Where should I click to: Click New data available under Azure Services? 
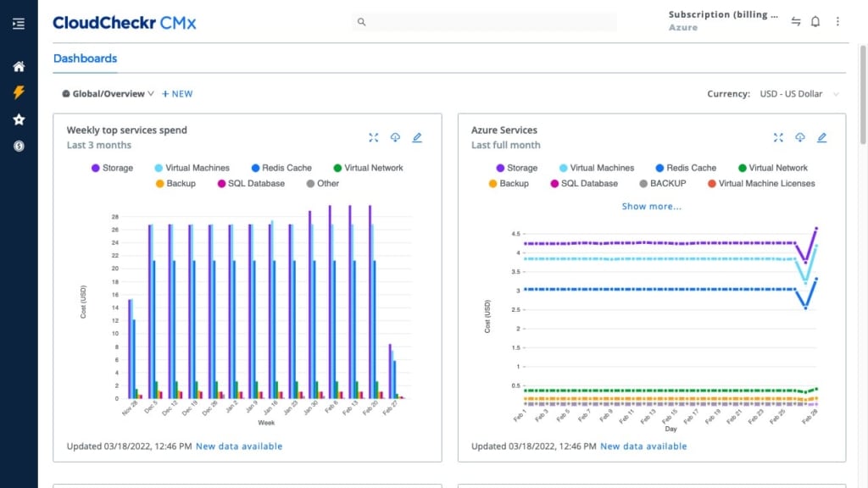643,446
